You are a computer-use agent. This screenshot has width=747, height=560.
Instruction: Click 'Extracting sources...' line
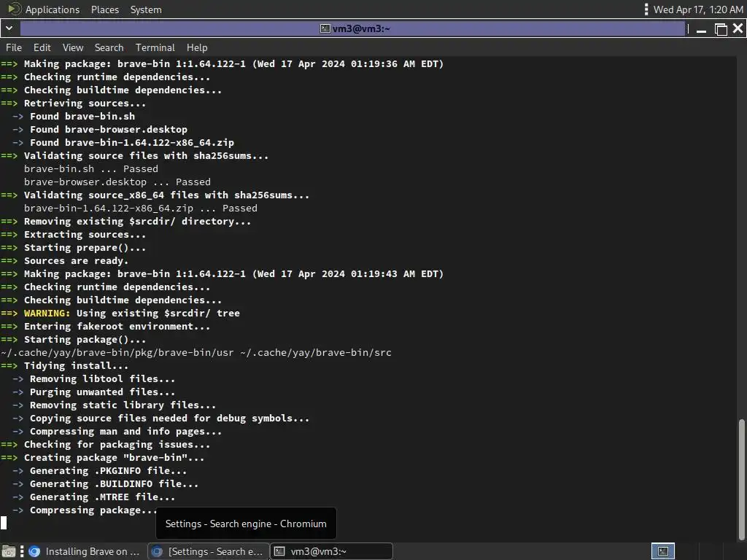[85, 235]
